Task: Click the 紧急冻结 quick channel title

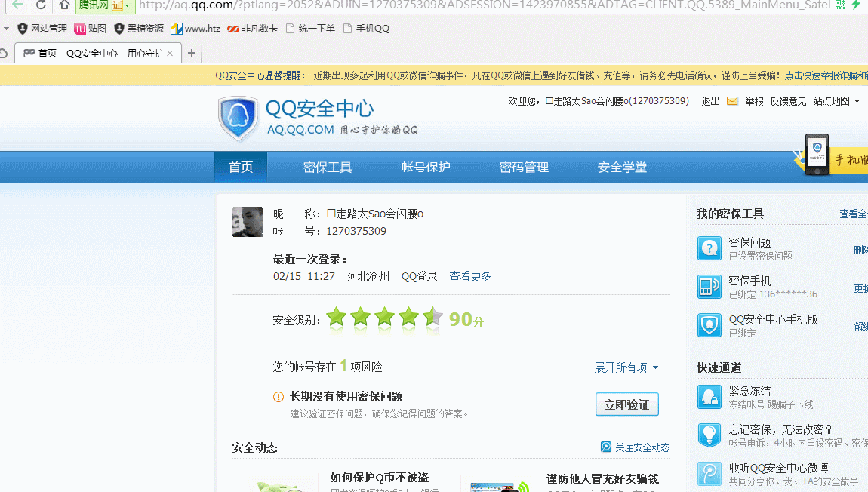Action: (749, 391)
